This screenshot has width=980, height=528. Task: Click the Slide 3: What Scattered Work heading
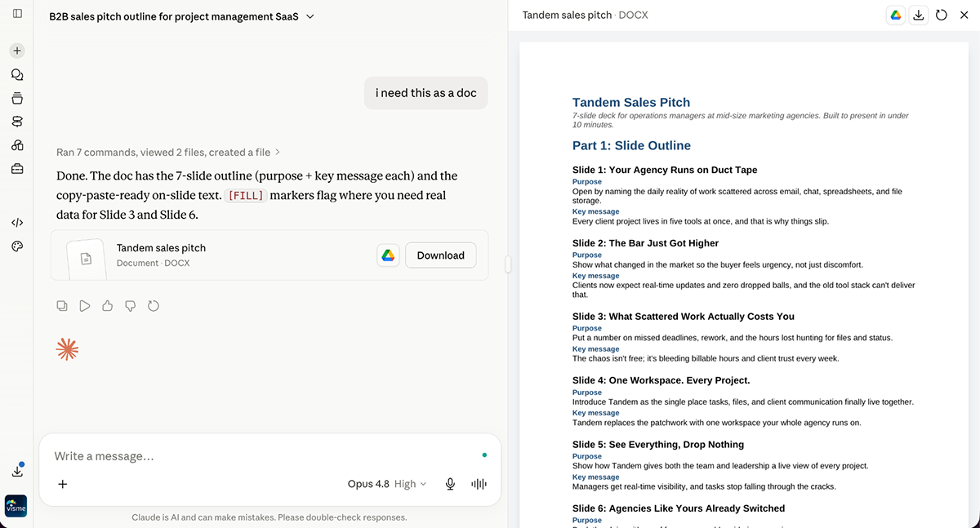[x=684, y=317]
